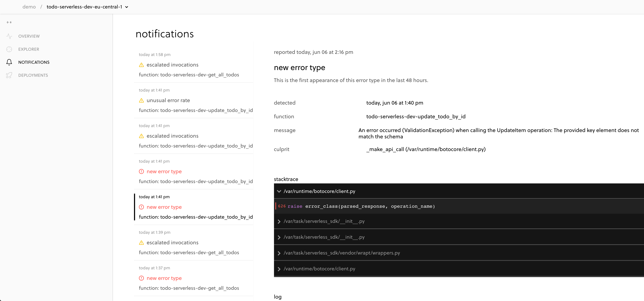Viewport: 644px width, 301px height.
Task: Expand the bottom botocore/client.py stack frame
Action: click(279, 269)
